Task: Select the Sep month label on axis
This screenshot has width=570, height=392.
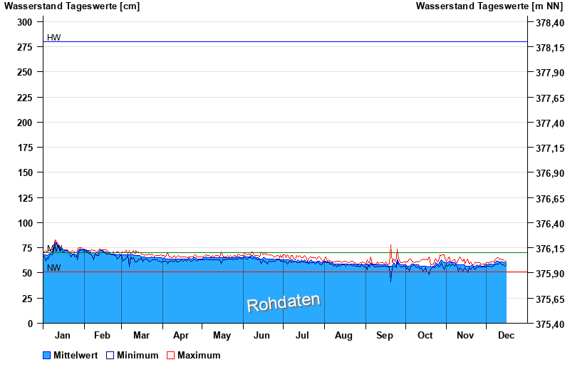Action: click(x=385, y=335)
